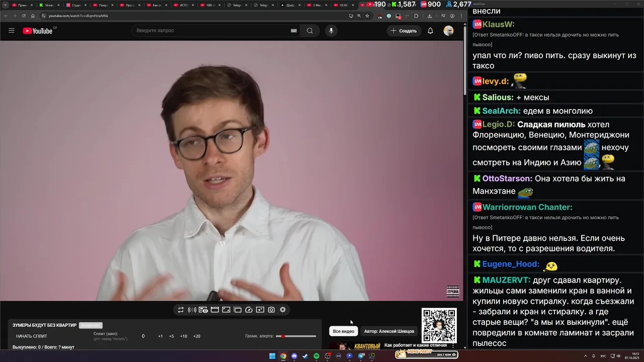Image resolution: width=644 pixels, height=362 pixels.
Task: Click the browser home icon
Action: 33,16
